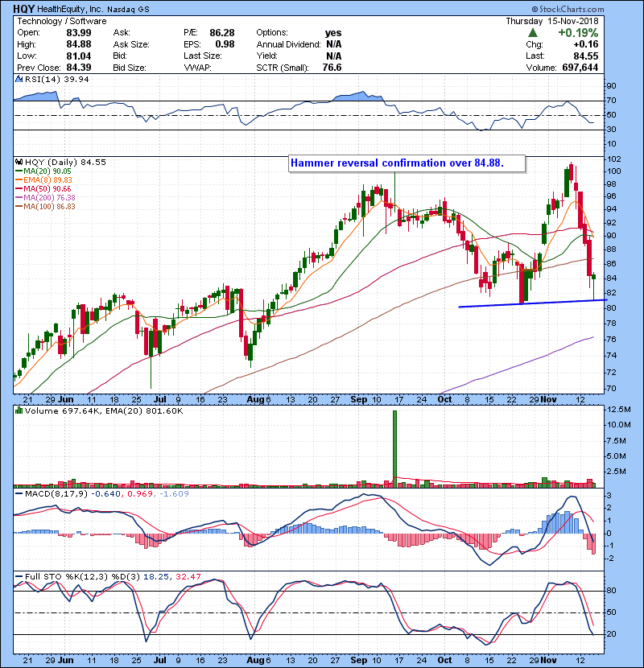Click the Nov label on bottom time axis

548,660
